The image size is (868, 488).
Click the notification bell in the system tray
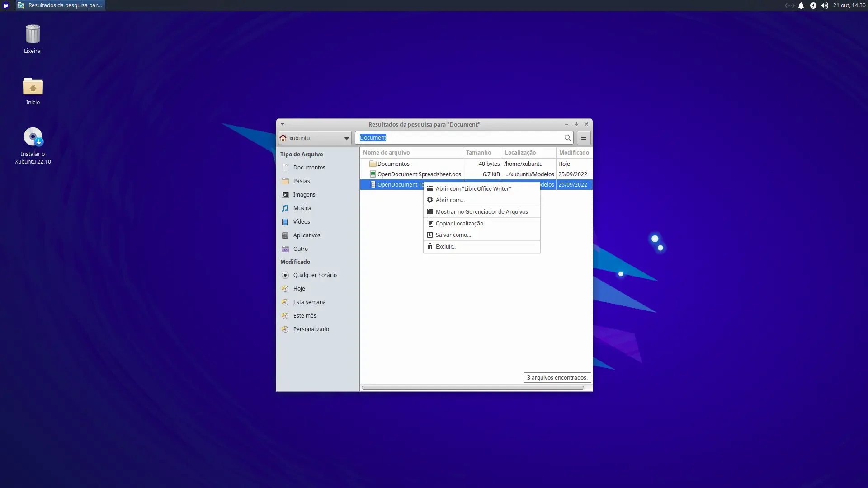801,5
